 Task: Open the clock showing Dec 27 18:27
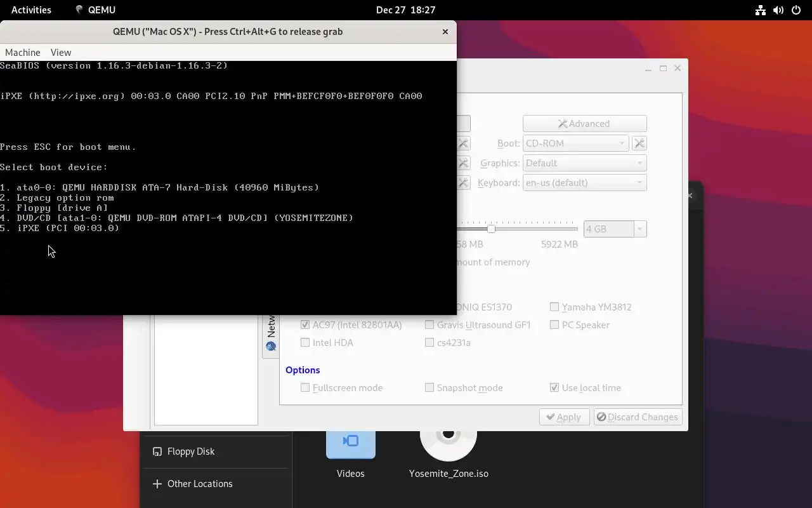tap(405, 10)
